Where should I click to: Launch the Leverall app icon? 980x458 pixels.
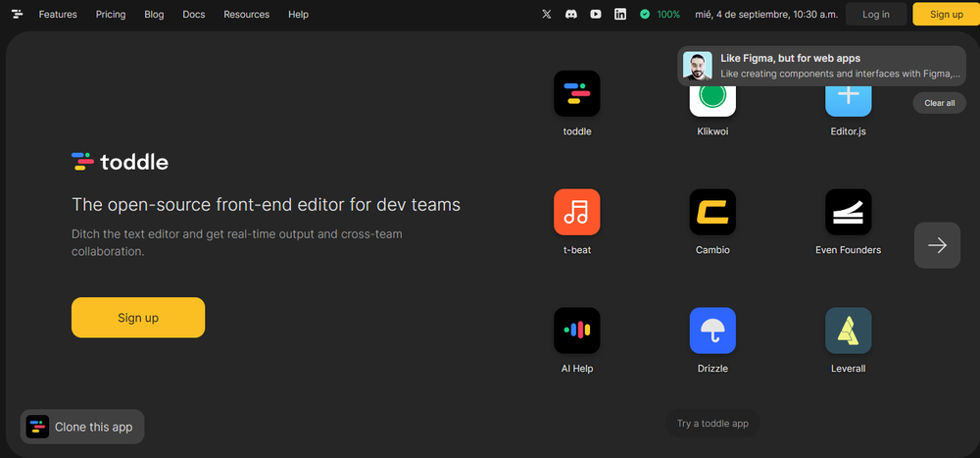tap(848, 331)
